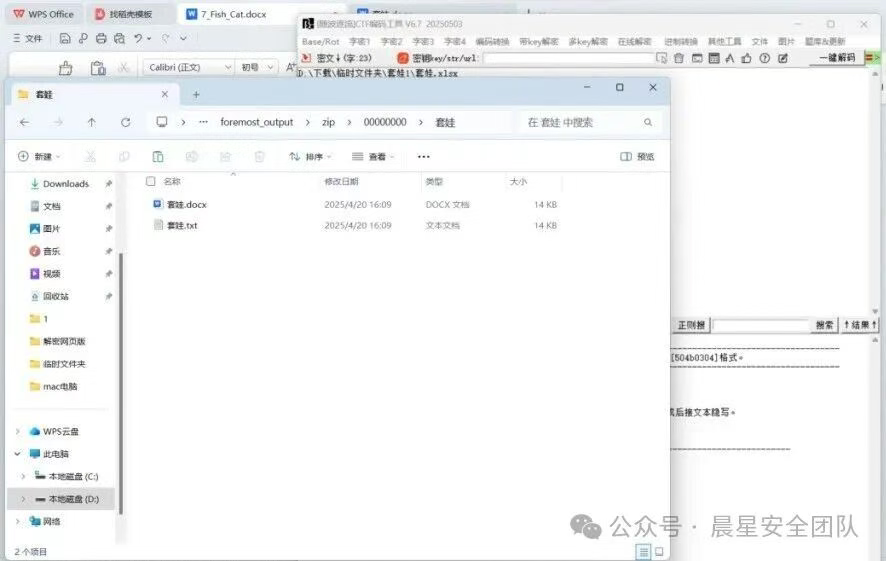This screenshot has height=561, width=886.
Task: Open the Base/Rot menu in CTF tool
Action: point(321,42)
